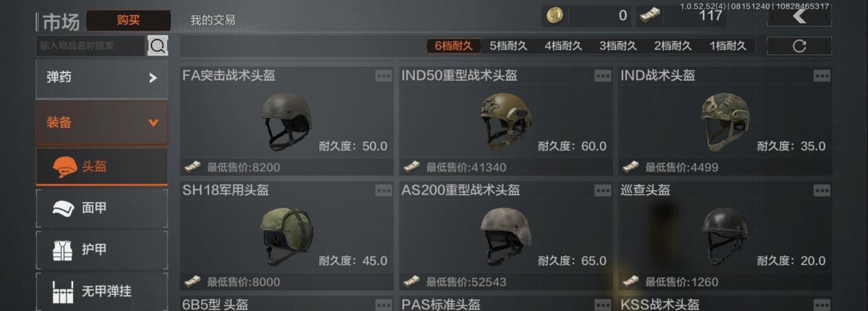Open the more-options dots on FA突击战术头盔
The image size is (868, 311).
383,76
